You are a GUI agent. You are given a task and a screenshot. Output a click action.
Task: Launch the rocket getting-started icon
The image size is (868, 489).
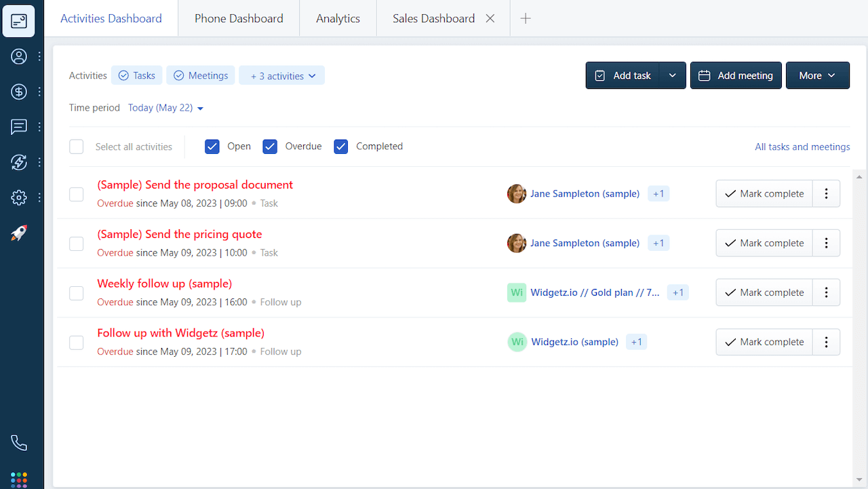(18, 233)
